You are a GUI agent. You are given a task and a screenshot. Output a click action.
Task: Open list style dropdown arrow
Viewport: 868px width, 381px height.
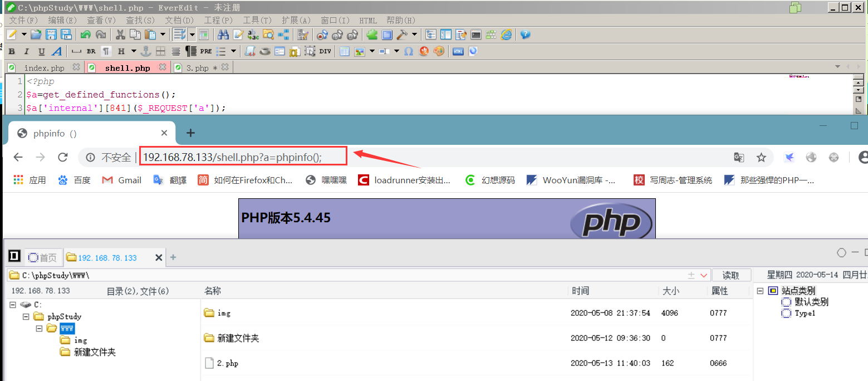pyautogui.click(x=234, y=51)
